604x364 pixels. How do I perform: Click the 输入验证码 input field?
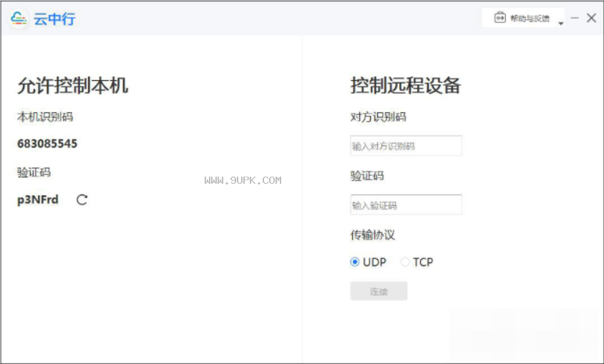point(406,205)
